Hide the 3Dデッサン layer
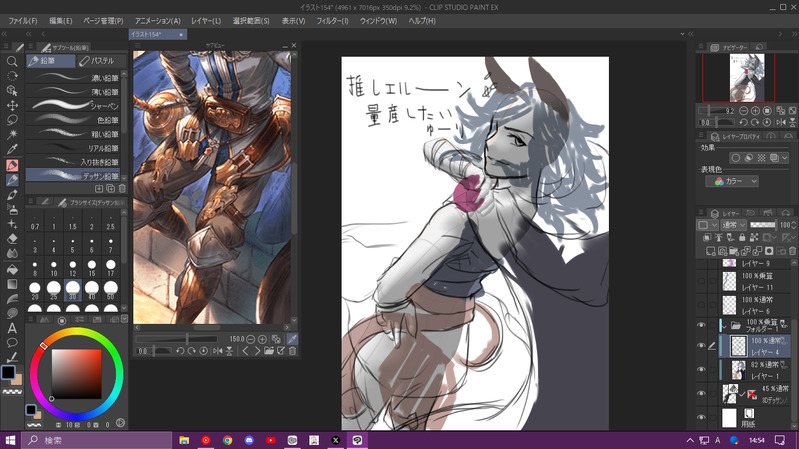The width and height of the screenshot is (799, 449). [x=701, y=393]
